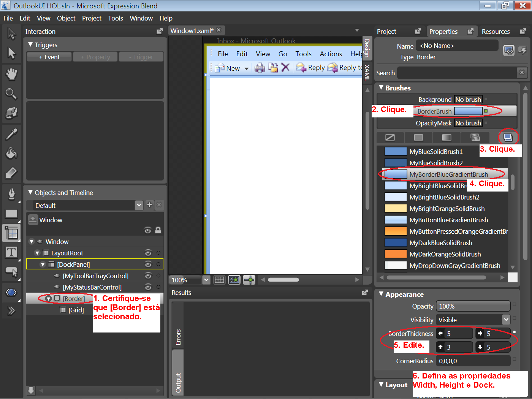Screen dimensions: 532x399
Task: Select the Paint Bucket tool
Action: coord(11,153)
